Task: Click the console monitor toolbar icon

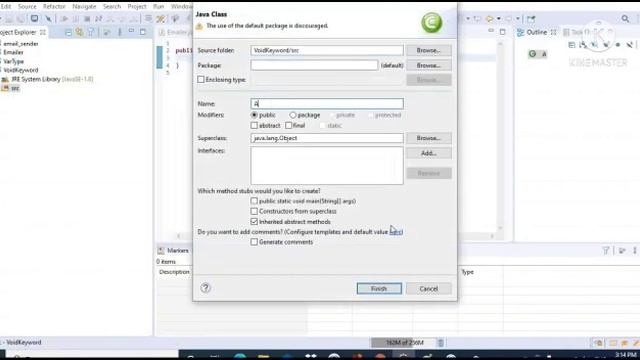Action: pos(35,18)
